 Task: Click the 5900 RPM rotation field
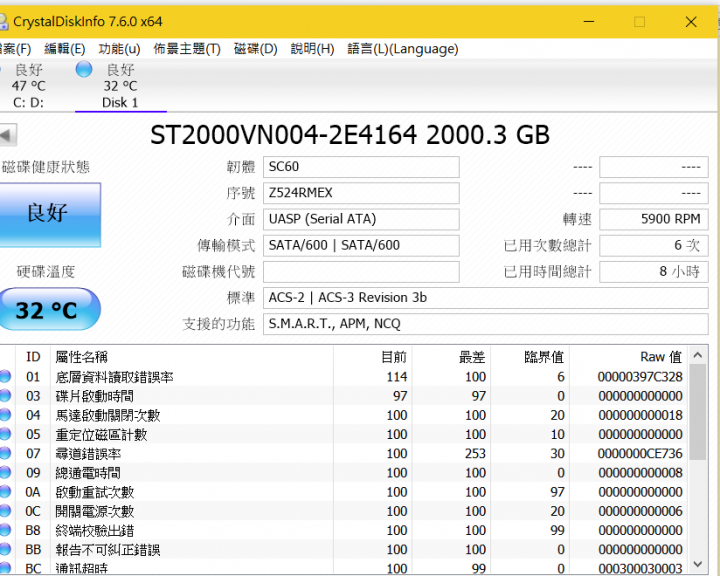(x=654, y=219)
